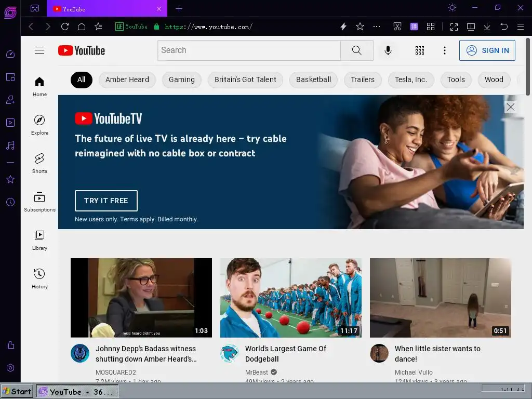Click the browser address bar URL
Viewport: 532px width, 399px height.
coord(209,27)
